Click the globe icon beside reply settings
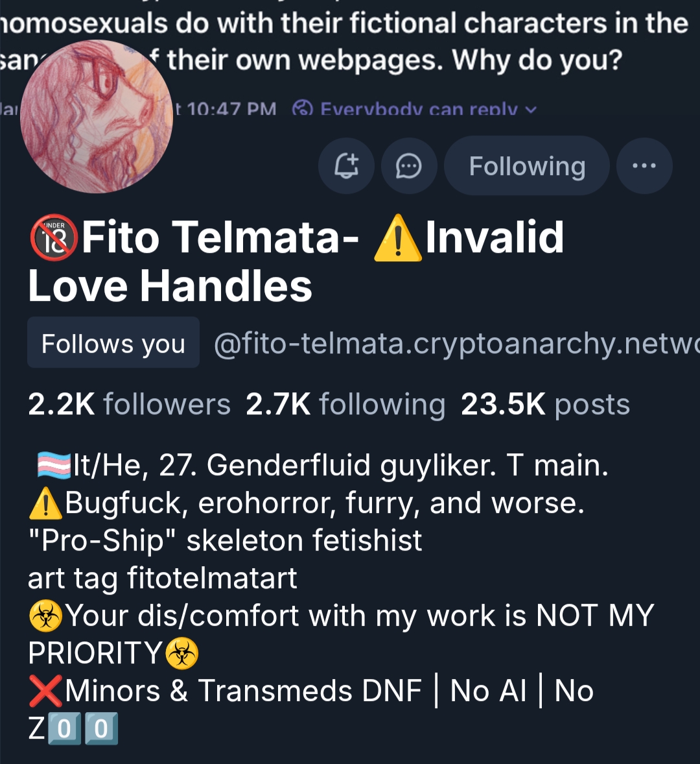This screenshot has width=700, height=764. tap(302, 109)
